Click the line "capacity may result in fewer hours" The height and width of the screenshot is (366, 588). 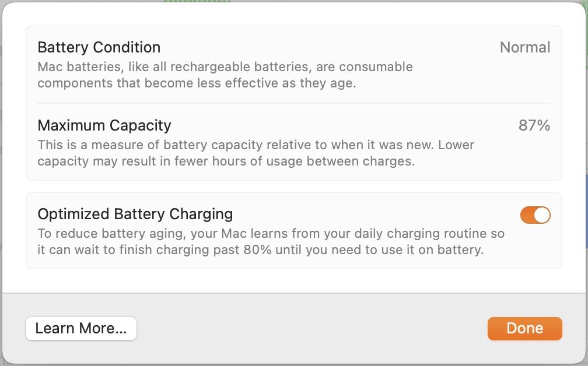coord(226,161)
